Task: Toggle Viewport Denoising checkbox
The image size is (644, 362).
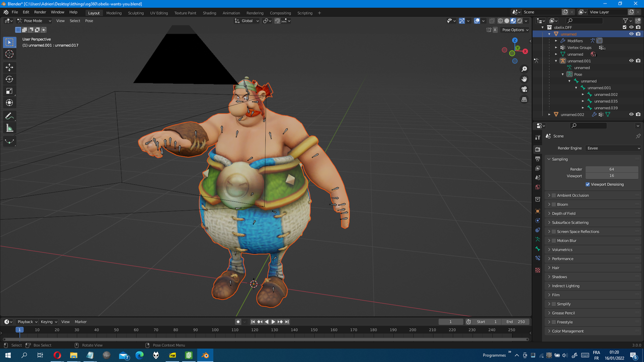Action: (588, 185)
